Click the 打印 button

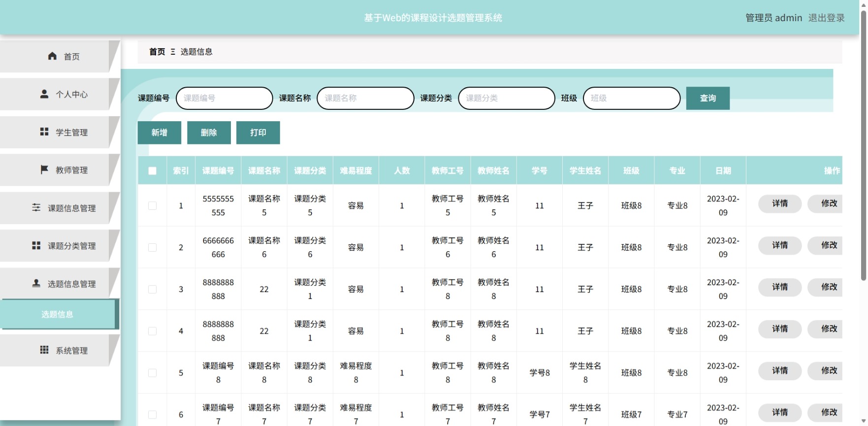(x=258, y=132)
